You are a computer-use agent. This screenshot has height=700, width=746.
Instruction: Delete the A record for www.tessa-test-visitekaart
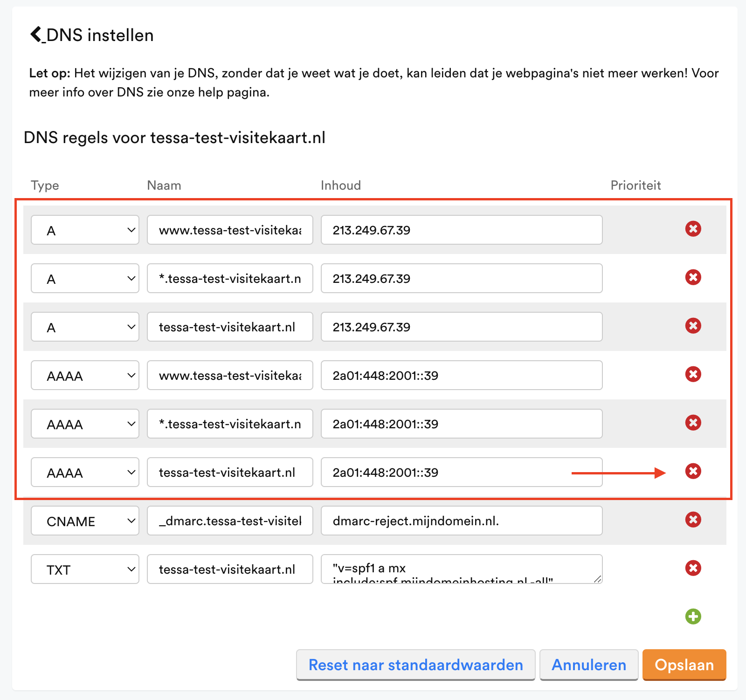tap(693, 229)
